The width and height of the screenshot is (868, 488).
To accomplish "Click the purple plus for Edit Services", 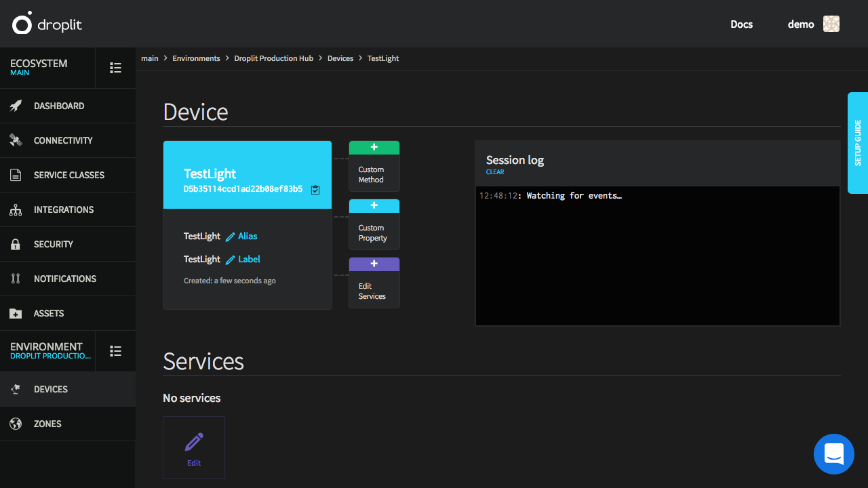I will (x=374, y=264).
